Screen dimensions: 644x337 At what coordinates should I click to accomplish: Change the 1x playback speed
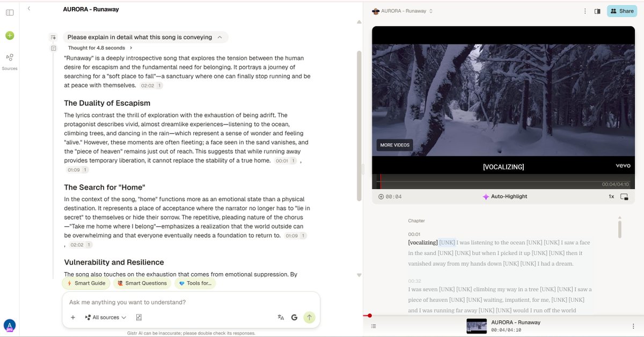coord(611,196)
